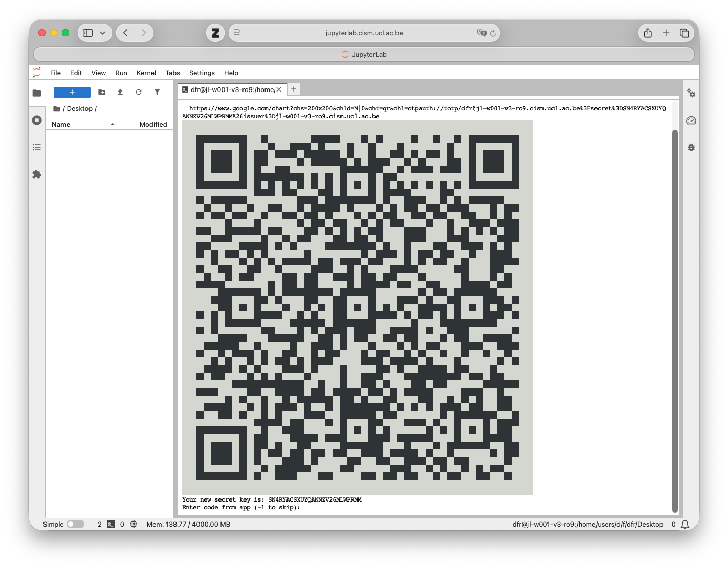Click the Upload Files arrow icon
This screenshot has height=568, width=728.
pos(120,92)
